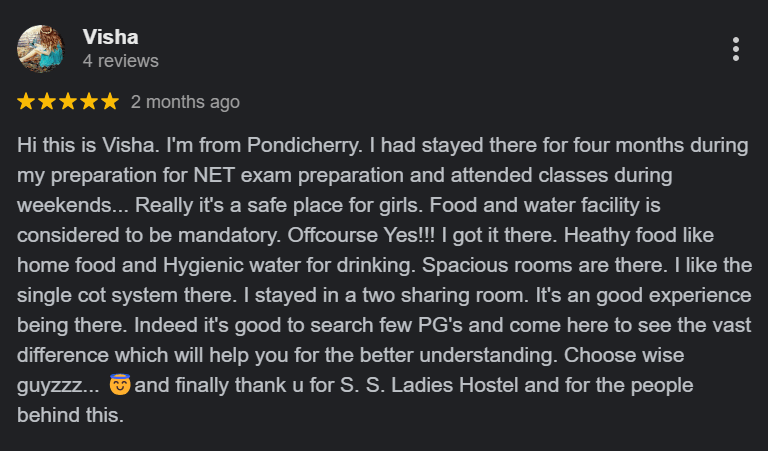
Task: Click "behind this." at review end
Action: click(70, 415)
